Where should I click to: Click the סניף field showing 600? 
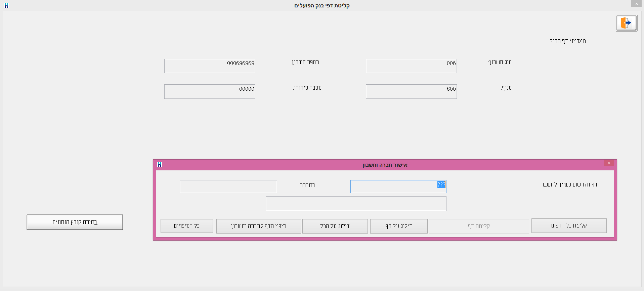point(411,91)
